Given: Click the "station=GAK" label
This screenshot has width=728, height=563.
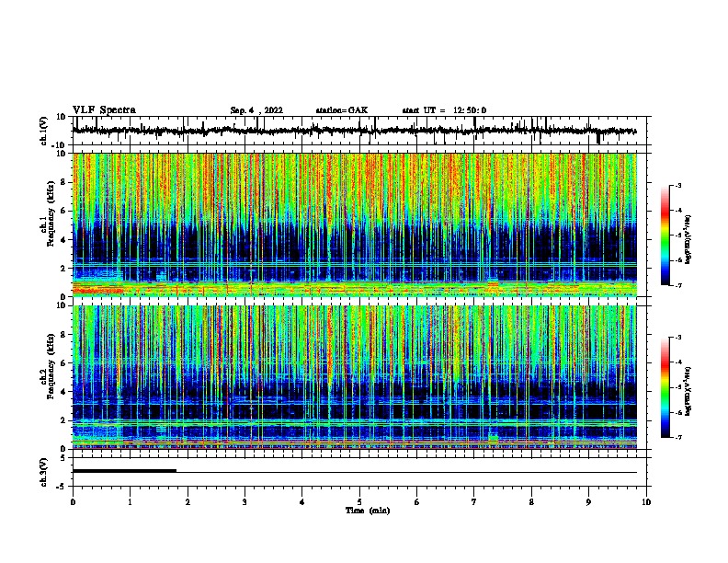Looking at the screenshot, I should pyautogui.click(x=342, y=110).
